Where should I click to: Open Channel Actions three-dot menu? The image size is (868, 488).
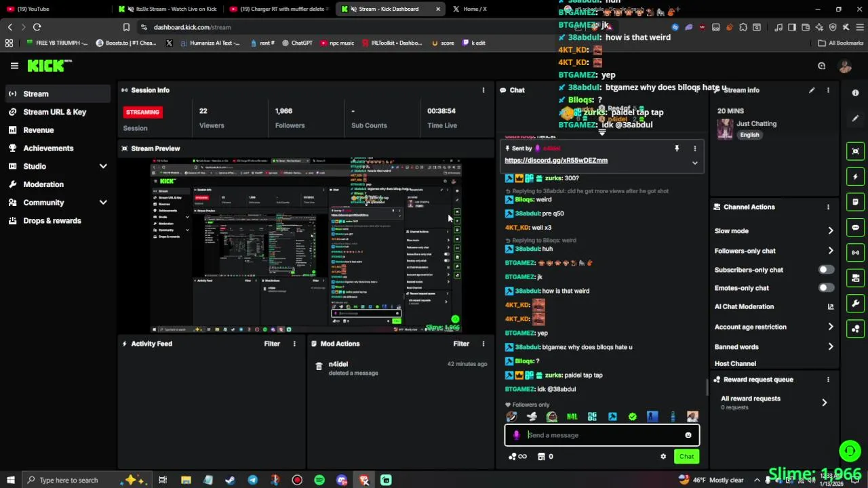point(828,207)
